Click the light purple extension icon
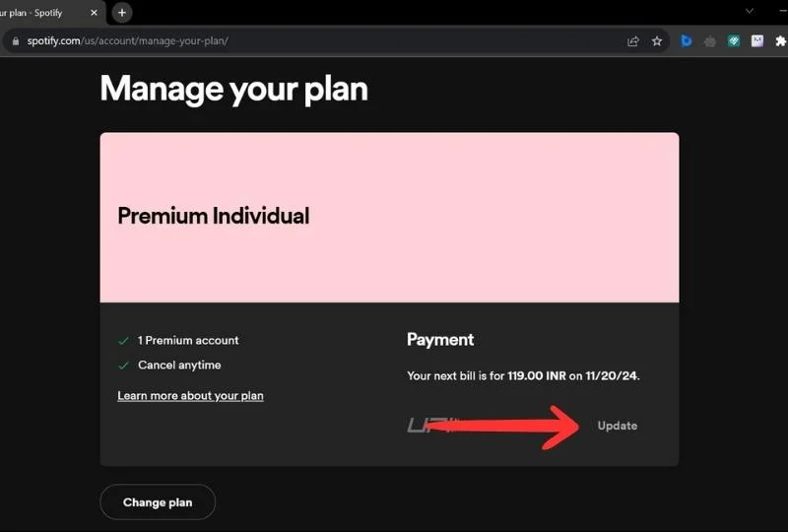 pos(757,41)
